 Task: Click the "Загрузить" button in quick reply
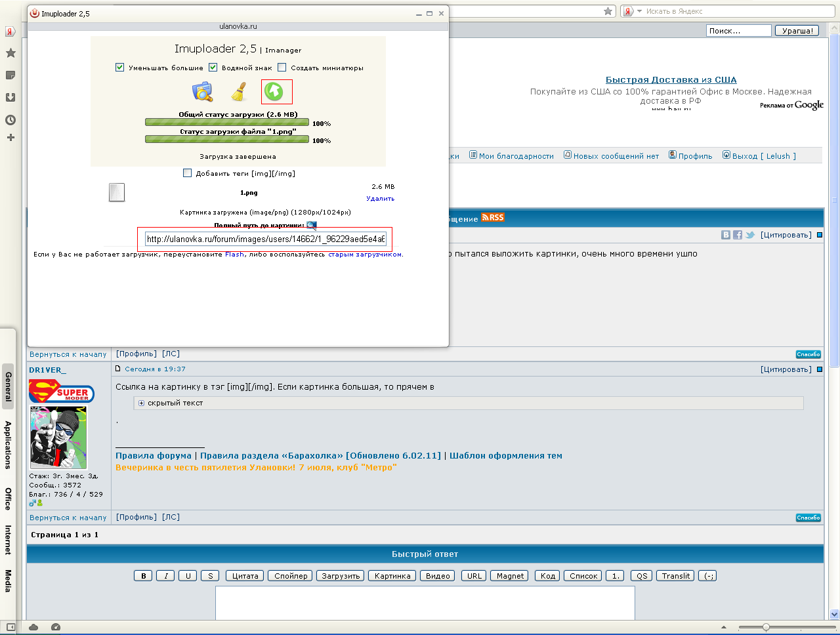tap(341, 576)
